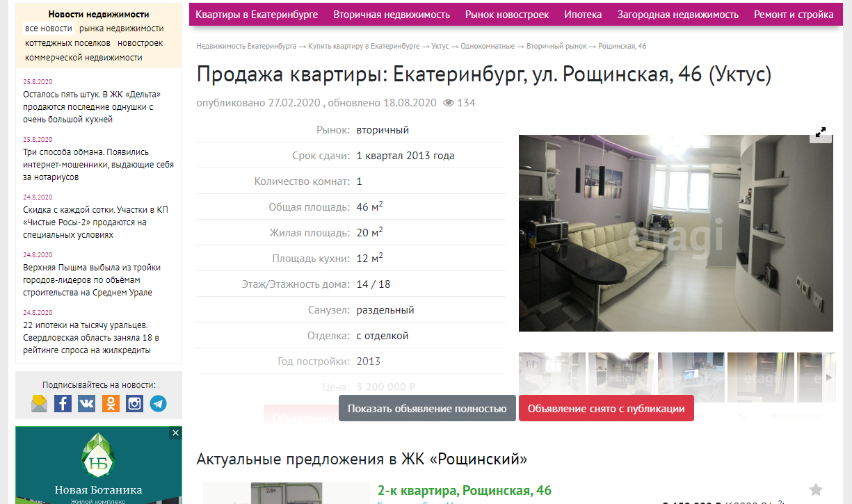Open news about ЖК «Дельта» однушки
The height and width of the screenshot is (504, 852).
(x=93, y=107)
